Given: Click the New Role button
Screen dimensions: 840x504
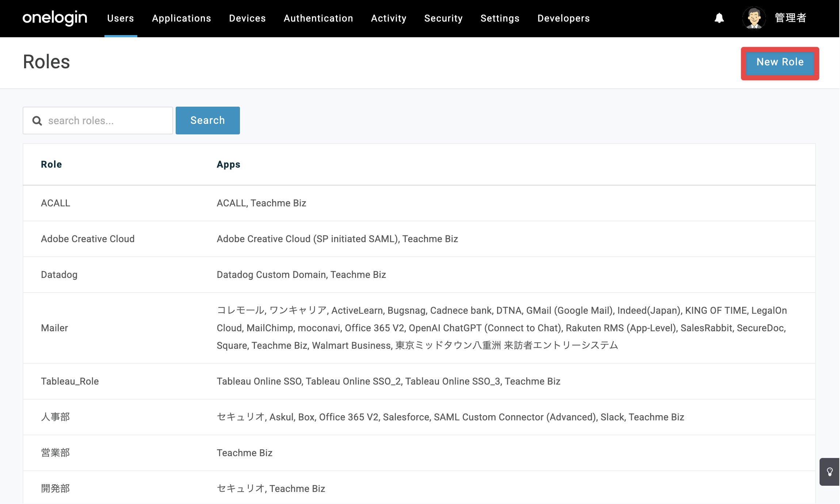Looking at the screenshot, I should click(x=780, y=63).
